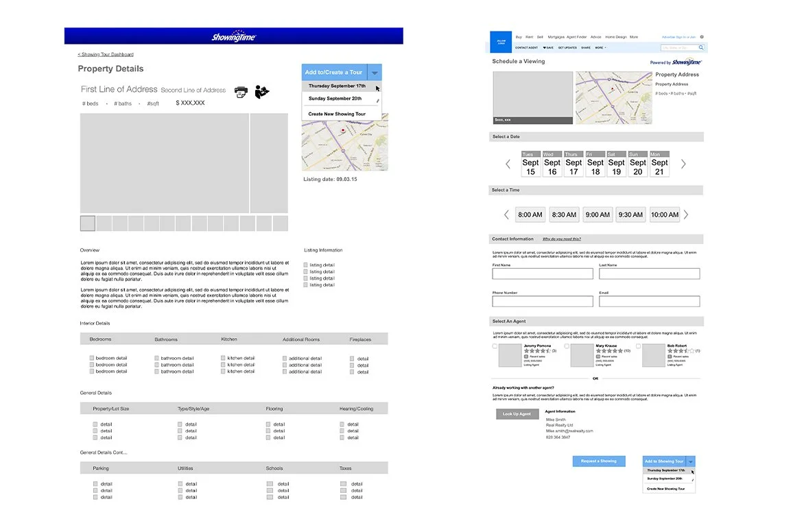Click the map in Schedule a Viewing
Image resolution: width=804 pixels, height=532 pixels.
click(614, 98)
